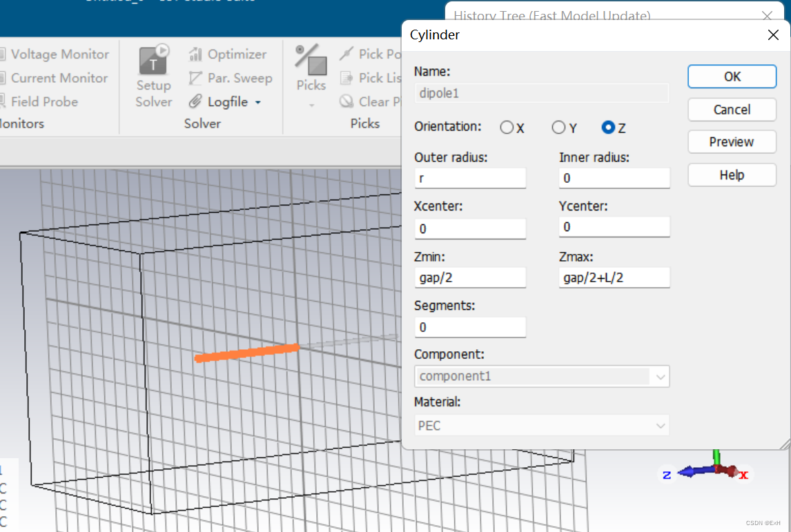Click the coordinate axis gizmo
Viewport: 791px width, 532px height.
click(707, 469)
